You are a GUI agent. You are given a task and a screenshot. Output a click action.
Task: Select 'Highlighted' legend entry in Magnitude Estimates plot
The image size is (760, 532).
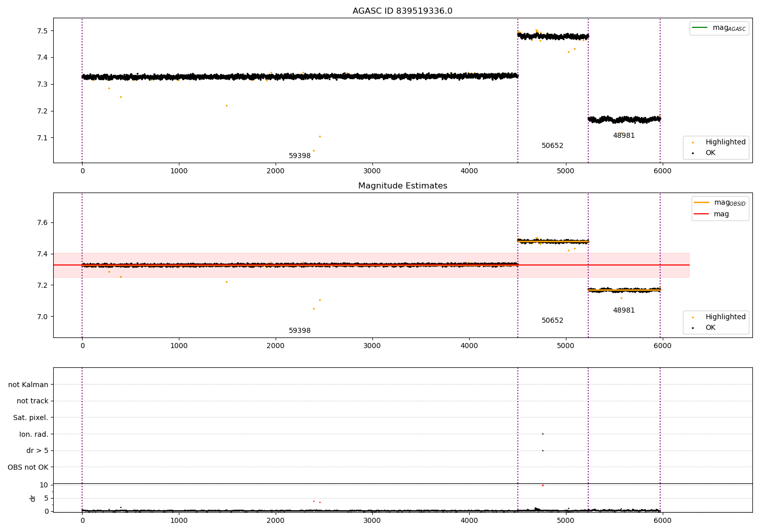point(726,317)
